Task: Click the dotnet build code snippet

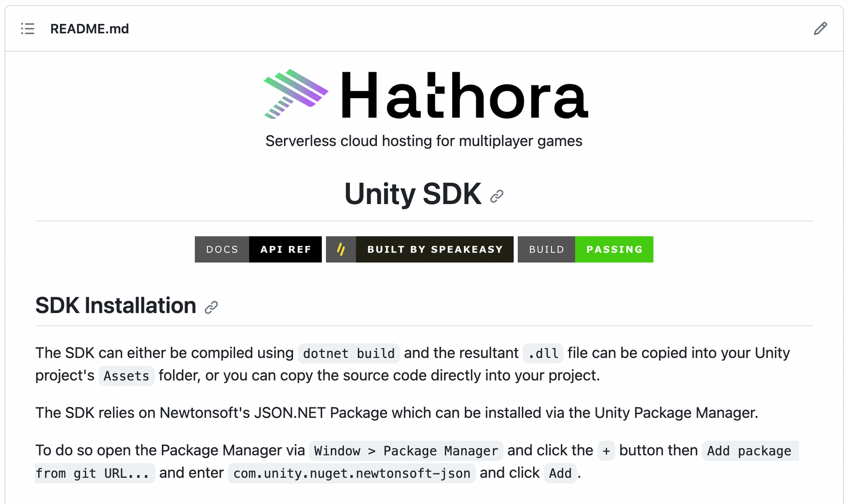Action: [x=349, y=353]
